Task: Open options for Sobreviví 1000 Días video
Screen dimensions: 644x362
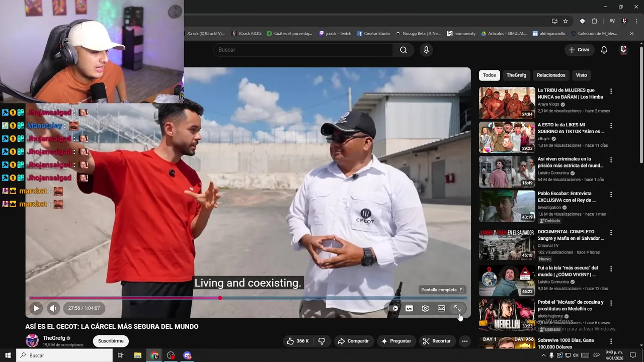Action: pyautogui.click(x=611, y=341)
